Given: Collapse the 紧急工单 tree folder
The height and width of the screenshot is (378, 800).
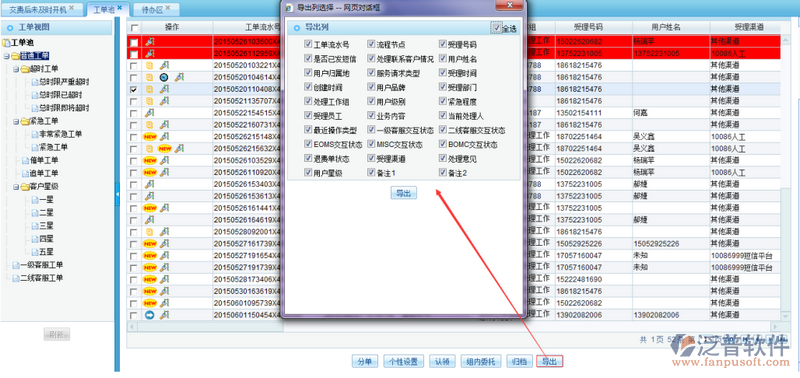Looking at the screenshot, I should click(x=16, y=121).
